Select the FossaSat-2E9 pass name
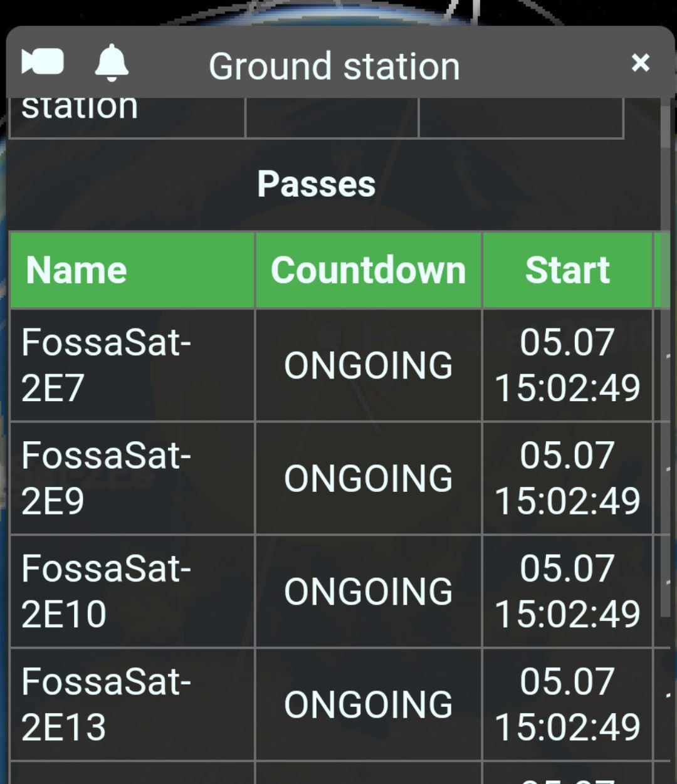677x784 pixels. tap(105, 478)
